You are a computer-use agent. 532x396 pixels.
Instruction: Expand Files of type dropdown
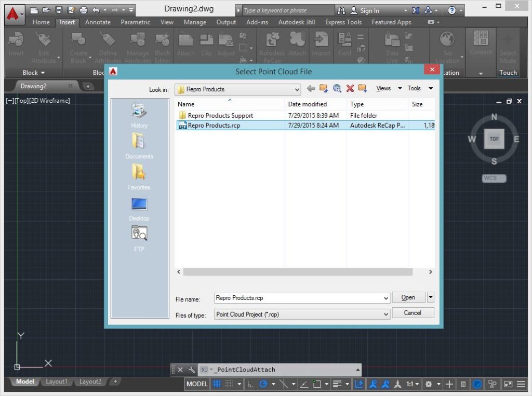click(386, 315)
